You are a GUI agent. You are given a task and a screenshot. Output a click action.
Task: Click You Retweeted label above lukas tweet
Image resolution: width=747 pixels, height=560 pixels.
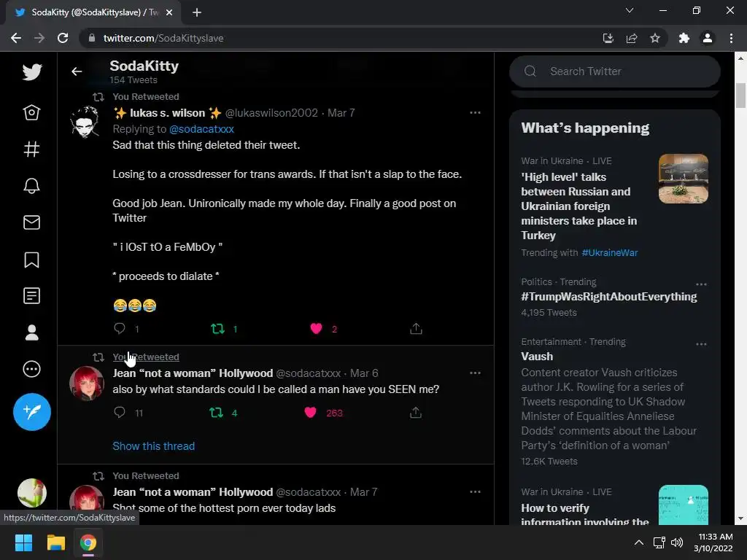[146, 97]
